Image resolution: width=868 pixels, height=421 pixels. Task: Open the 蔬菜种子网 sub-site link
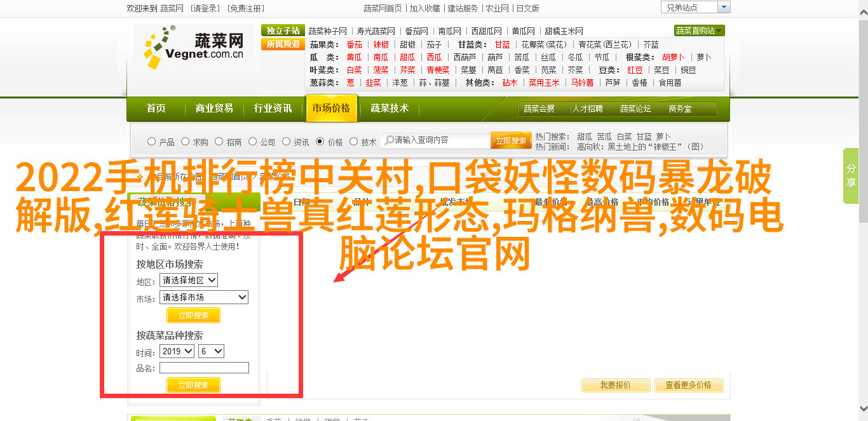click(328, 31)
